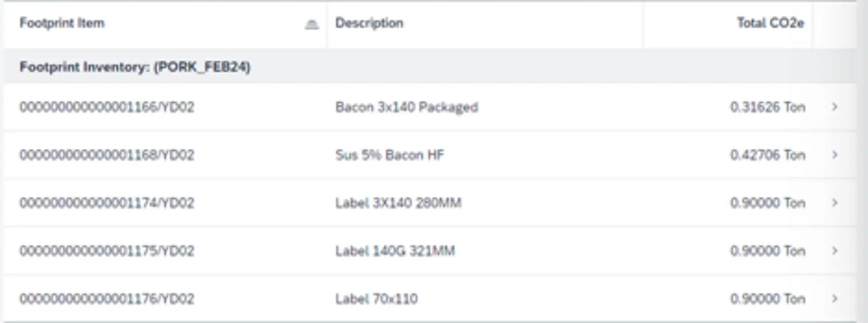
Task: Select item 000000000000001168/YD02
Action: point(107,155)
